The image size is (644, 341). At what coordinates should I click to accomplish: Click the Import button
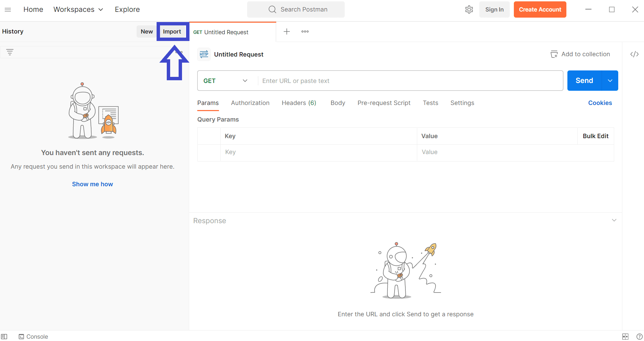pos(172,31)
